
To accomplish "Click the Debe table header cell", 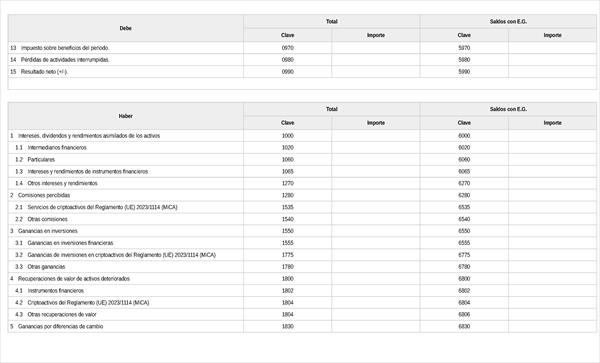I will pos(126,28).
